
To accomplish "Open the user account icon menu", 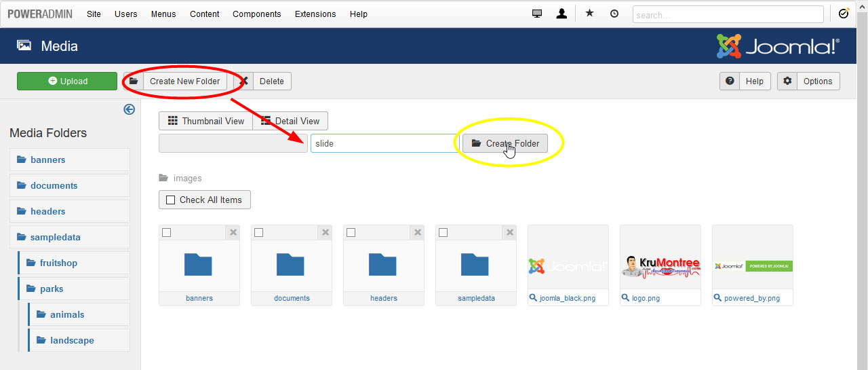I will click(561, 14).
